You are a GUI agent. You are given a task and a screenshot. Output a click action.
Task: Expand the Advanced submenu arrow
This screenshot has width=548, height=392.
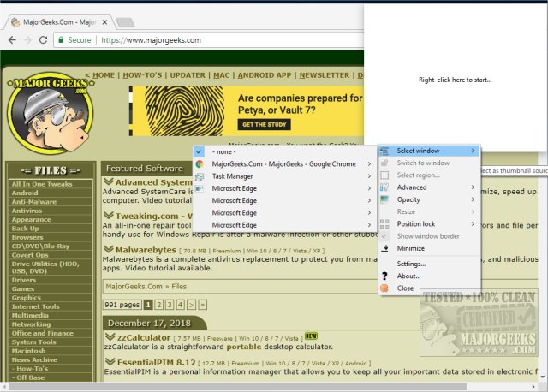click(473, 187)
